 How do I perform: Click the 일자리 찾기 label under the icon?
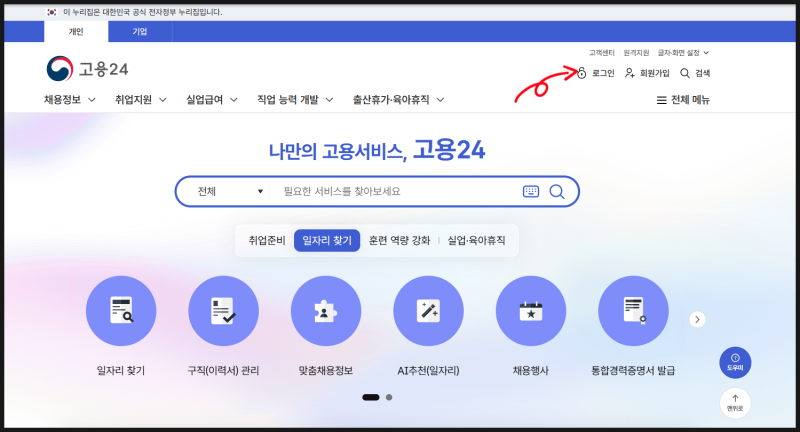pyautogui.click(x=121, y=371)
